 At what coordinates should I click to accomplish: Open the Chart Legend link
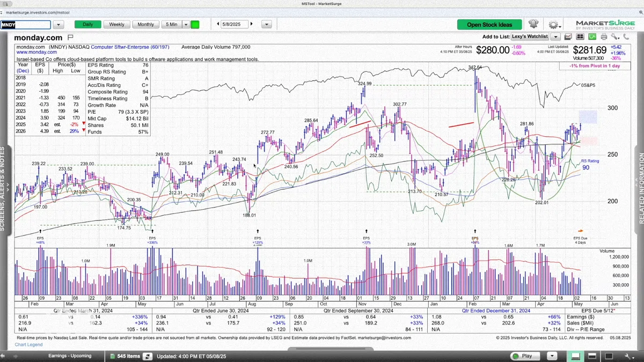pos(27,344)
